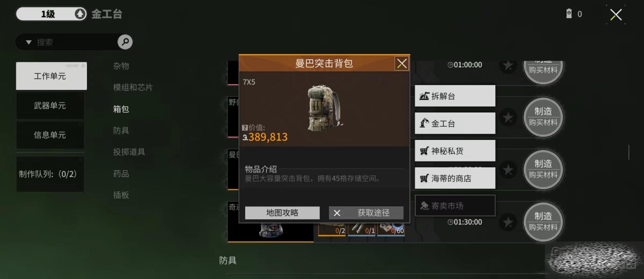Click the workbench level upgrade arrow icon

click(80, 14)
